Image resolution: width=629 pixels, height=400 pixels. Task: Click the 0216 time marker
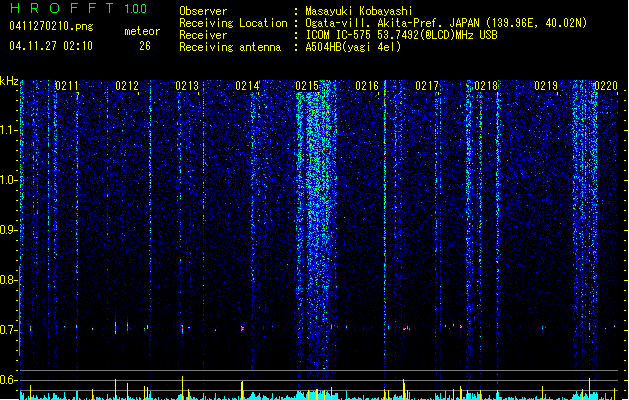[367, 86]
